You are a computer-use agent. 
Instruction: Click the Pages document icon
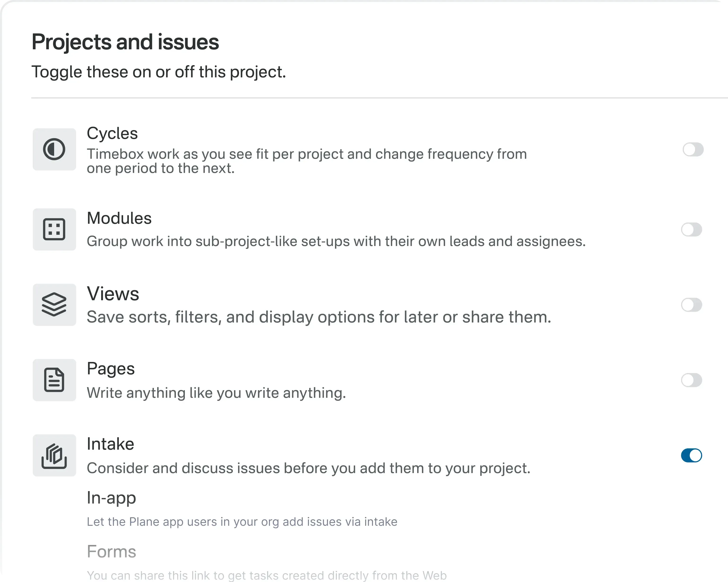pos(54,380)
